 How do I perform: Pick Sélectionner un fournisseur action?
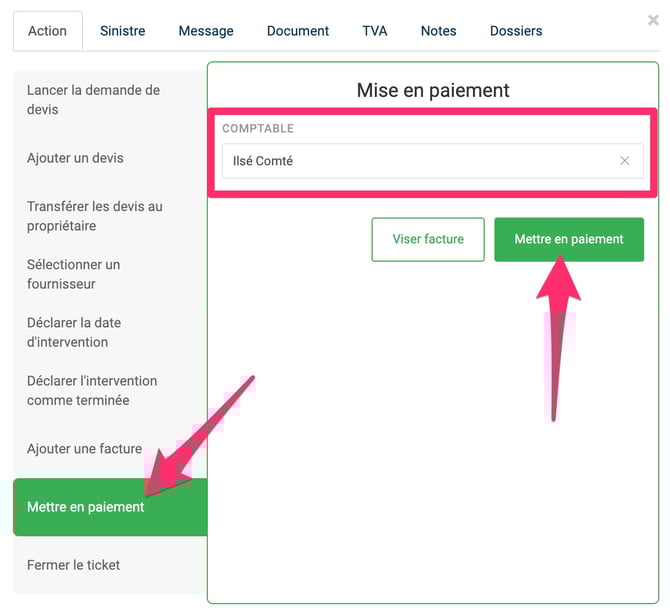[x=73, y=274]
